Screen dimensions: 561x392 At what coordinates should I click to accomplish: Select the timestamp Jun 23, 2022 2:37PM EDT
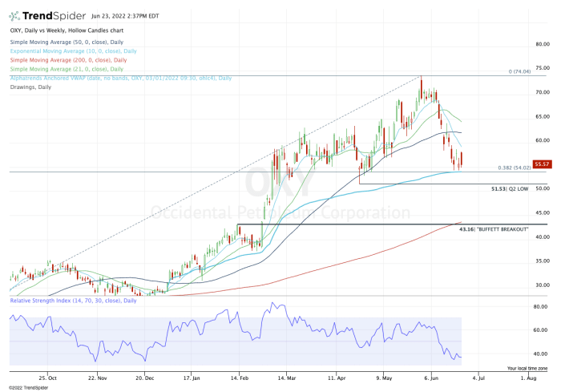[x=125, y=16]
